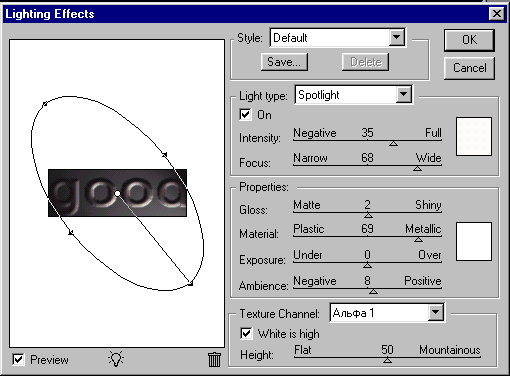Uncheck the light On checkbox
The height and width of the screenshot is (376, 510).
pyautogui.click(x=245, y=115)
